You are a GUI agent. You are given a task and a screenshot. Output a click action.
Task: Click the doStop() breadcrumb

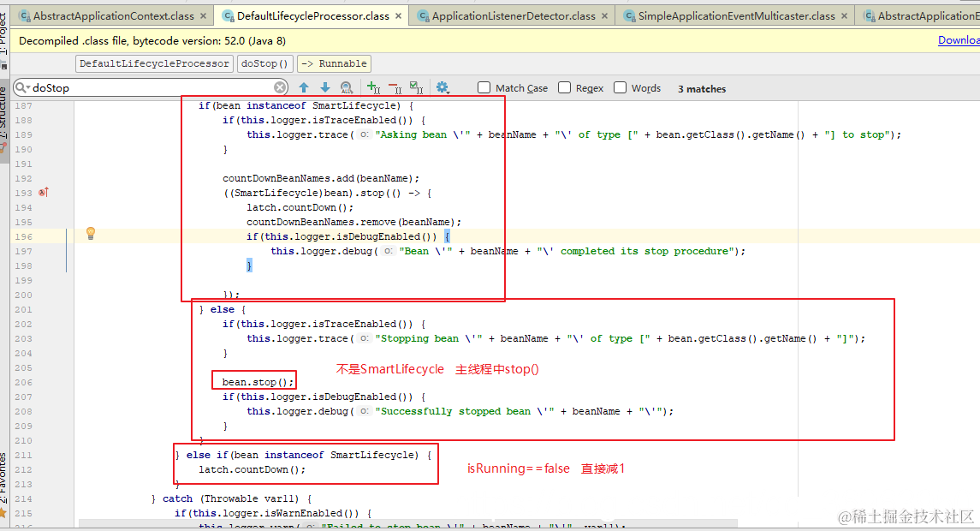(264, 63)
